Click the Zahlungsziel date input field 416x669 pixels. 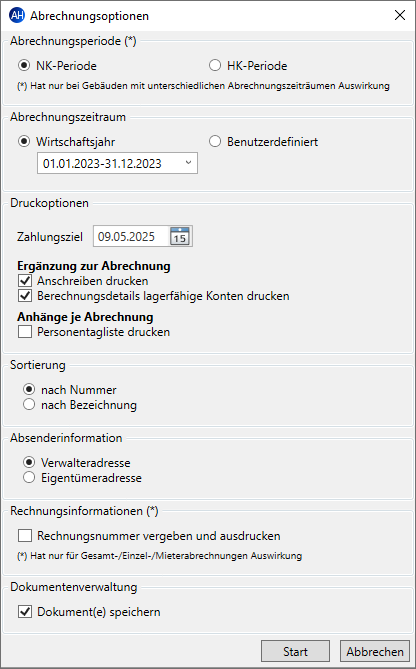pyautogui.click(x=131, y=236)
